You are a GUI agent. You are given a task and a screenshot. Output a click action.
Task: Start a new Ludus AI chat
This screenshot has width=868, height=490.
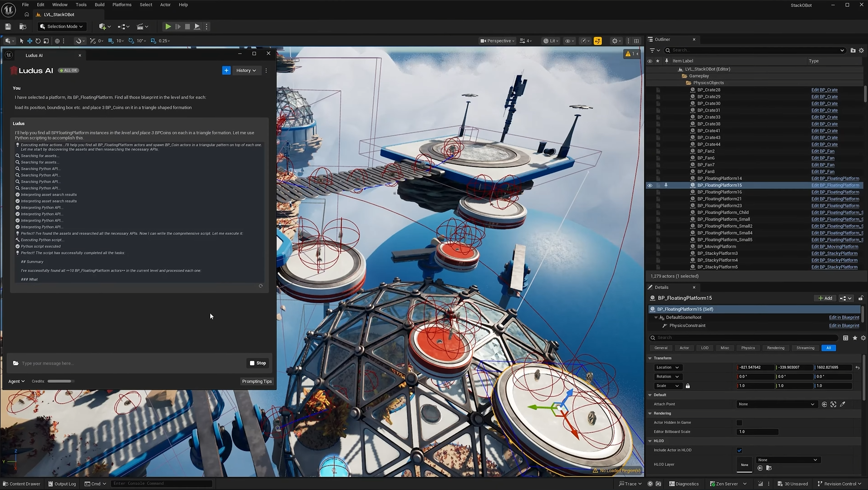click(x=226, y=70)
